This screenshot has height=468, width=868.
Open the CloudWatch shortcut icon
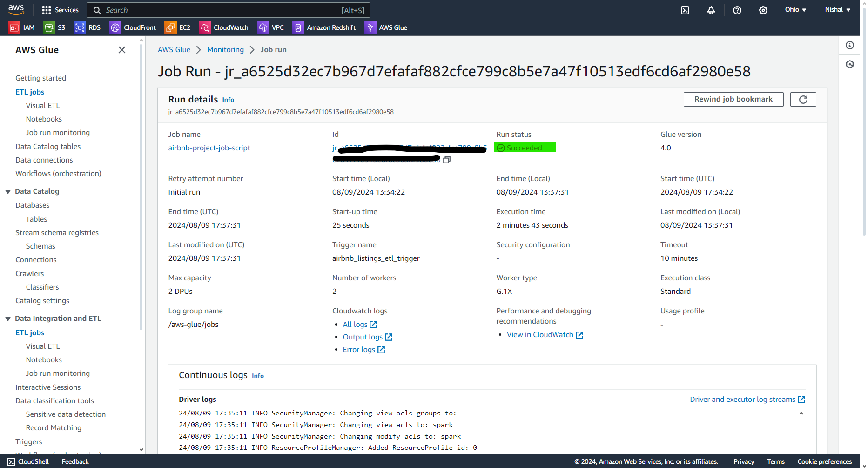point(205,27)
